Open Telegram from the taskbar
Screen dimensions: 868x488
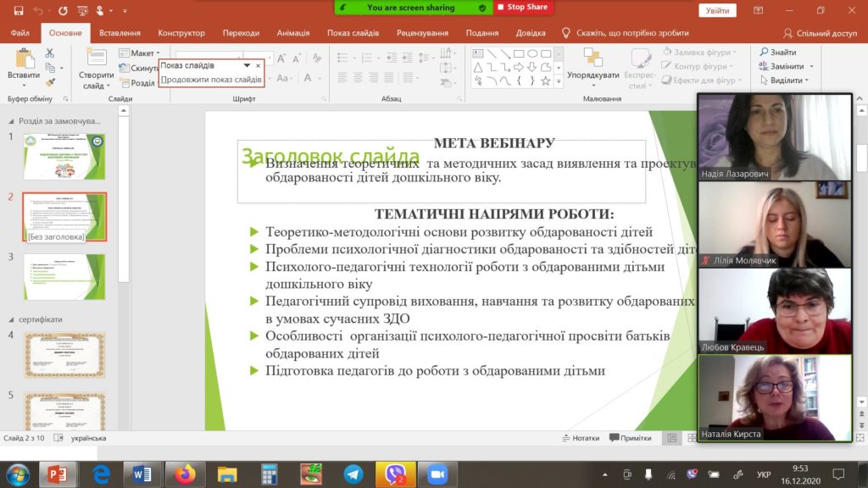coord(353,474)
